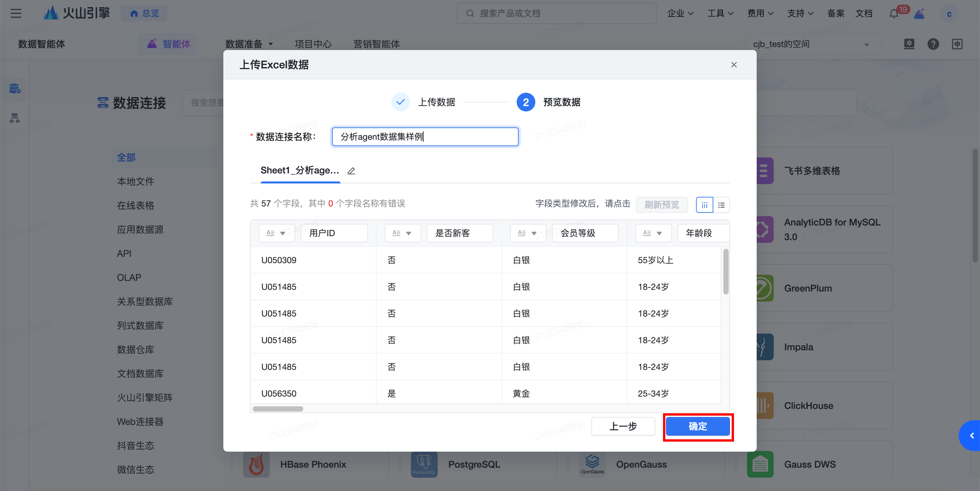Select 火山引擎矩阵 in the category list
The width and height of the screenshot is (980, 491).
[145, 398]
